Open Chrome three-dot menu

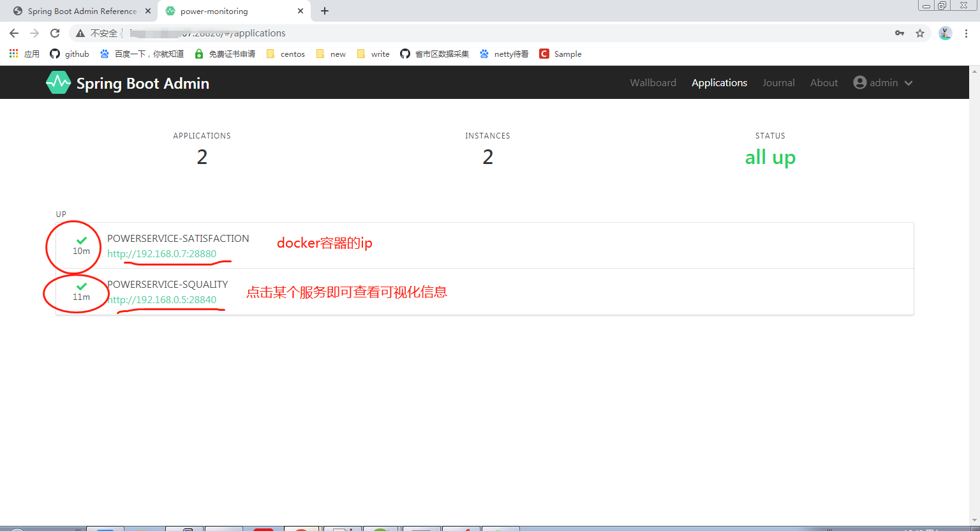point(967,33)
